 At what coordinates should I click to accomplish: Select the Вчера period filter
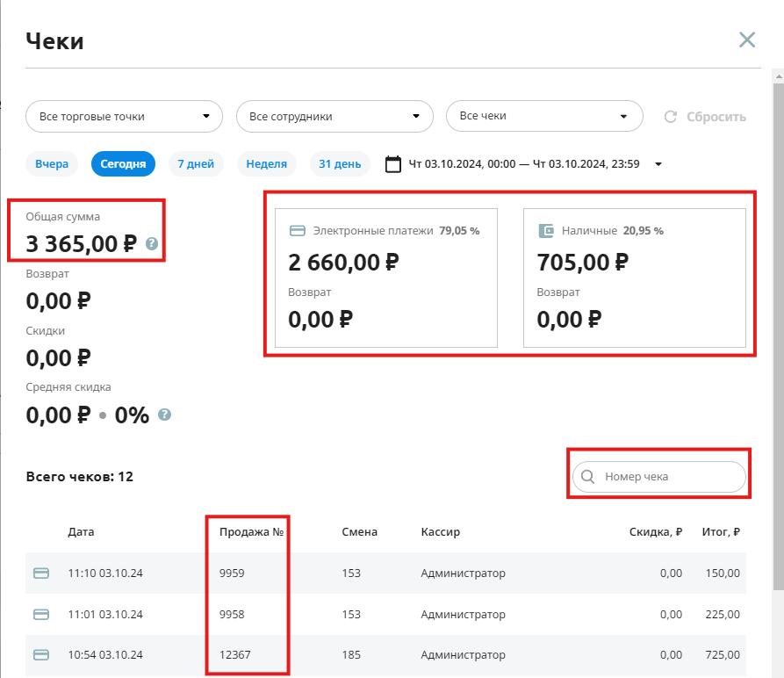(52, 164)
